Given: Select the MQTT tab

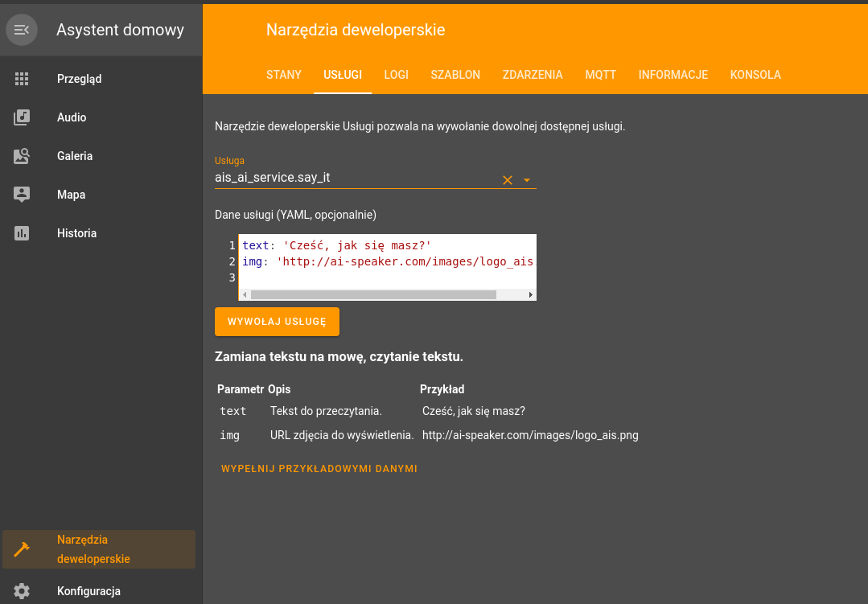Looking at the screenshot, I should [600, 75].
